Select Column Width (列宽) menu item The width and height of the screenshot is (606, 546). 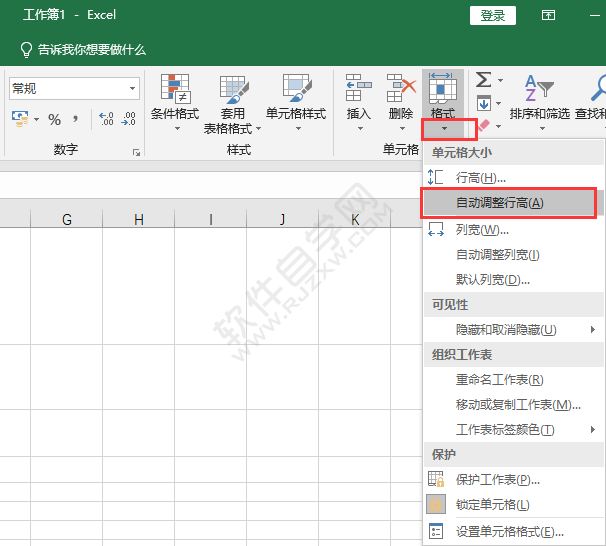click(x=514, y=230)
